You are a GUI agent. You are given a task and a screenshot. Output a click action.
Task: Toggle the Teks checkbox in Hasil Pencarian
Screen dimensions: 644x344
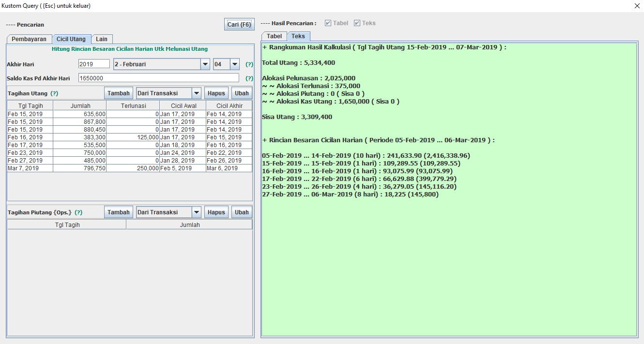coord(357,23)
